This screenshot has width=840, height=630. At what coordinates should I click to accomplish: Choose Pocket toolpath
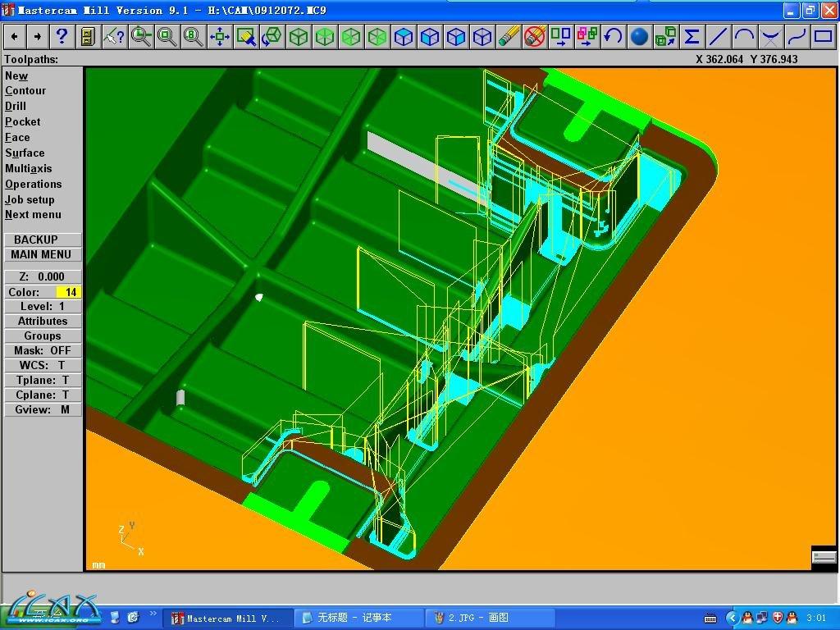click(22, 121)
